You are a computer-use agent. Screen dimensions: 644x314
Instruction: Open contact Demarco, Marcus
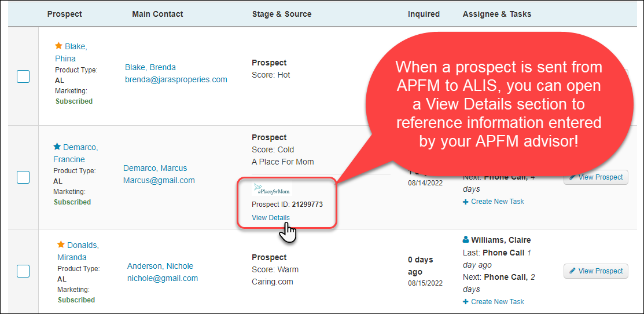(155, 168)
